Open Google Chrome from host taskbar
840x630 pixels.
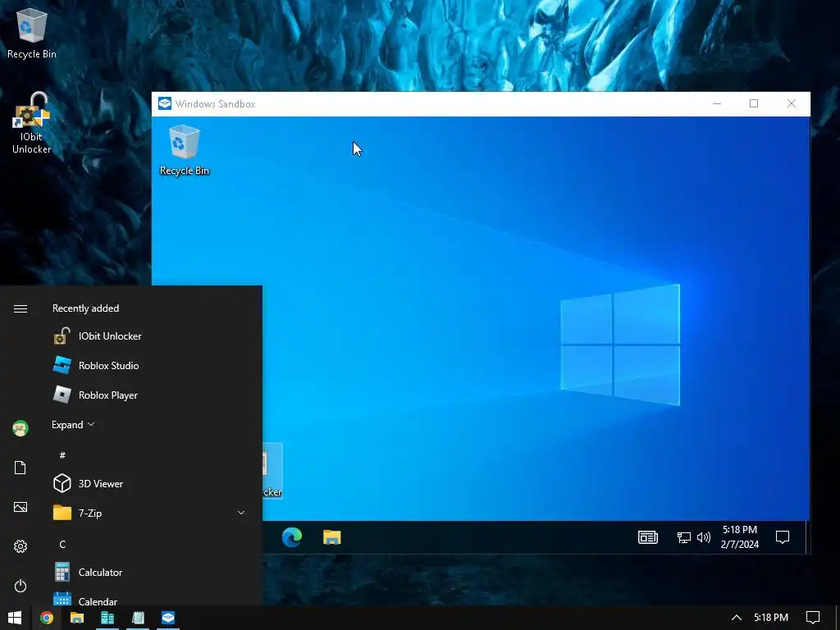coord(47,618)
